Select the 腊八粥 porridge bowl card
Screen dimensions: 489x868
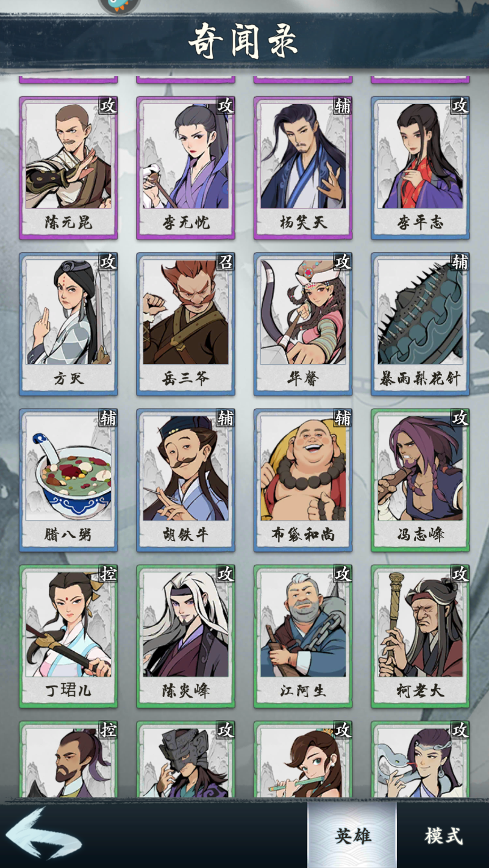[x=68, y=480]
